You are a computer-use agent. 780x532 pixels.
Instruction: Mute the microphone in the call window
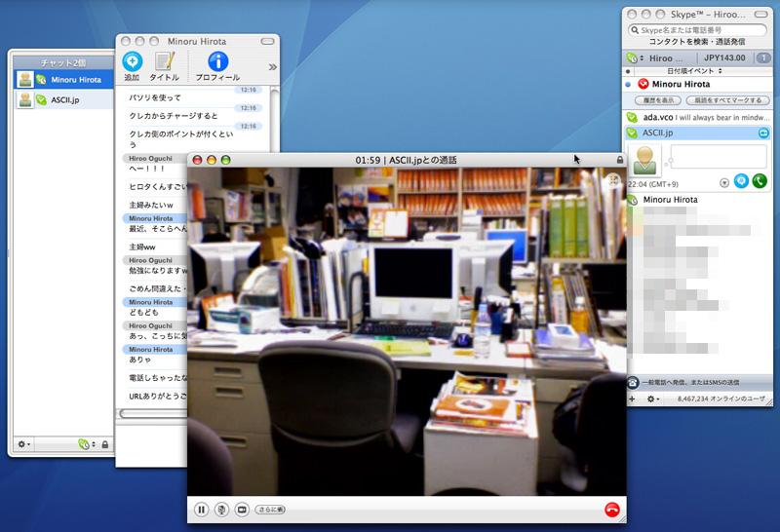tap(222, 510)
